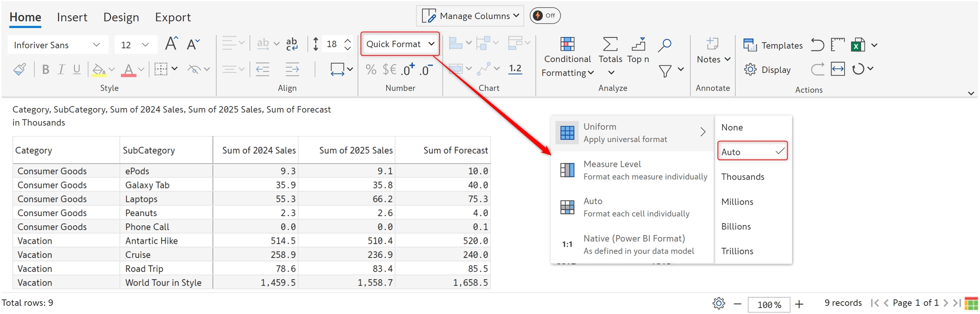Select the checked Auto scaling option
The width and height of the screenshot is (980, 314).
pos(752,151)
